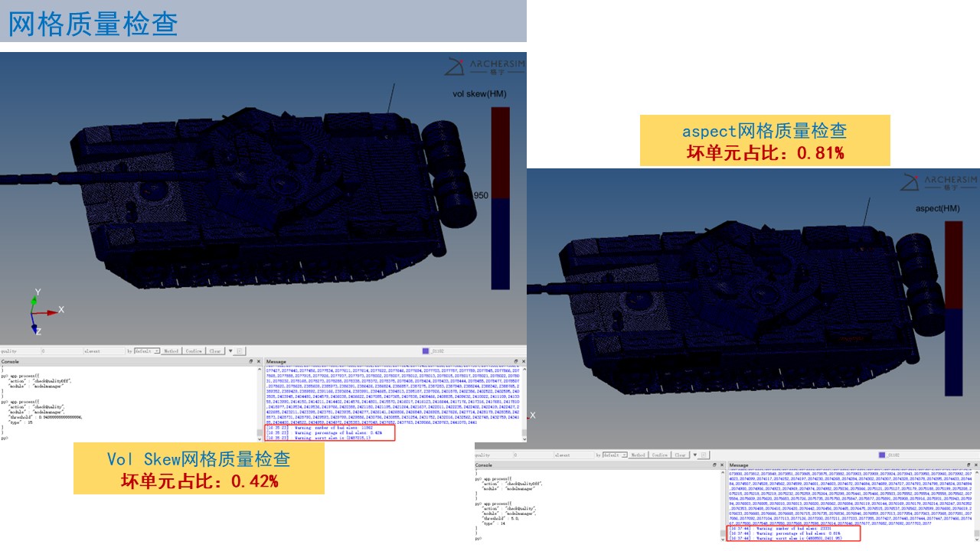Close the Message panel in aspect window
Screen dimensions: 980x551
coord(976,465)
